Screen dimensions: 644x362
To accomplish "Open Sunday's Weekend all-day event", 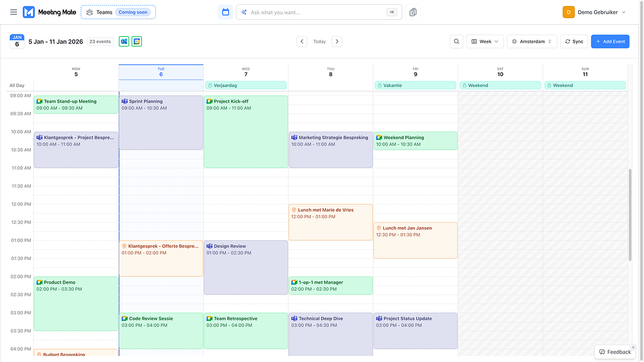I will tap(585, 85).
